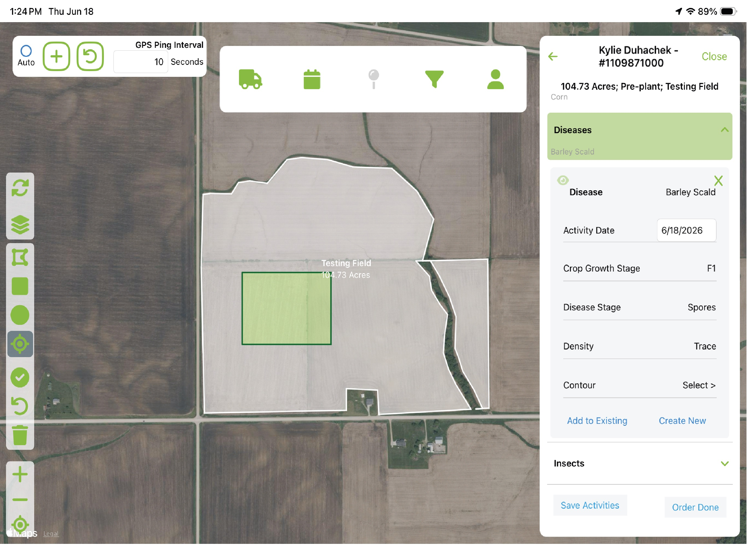Tap the undo arrow in left toolbar
This screenshot has width=747, height=560.
[x=20, y=406]
